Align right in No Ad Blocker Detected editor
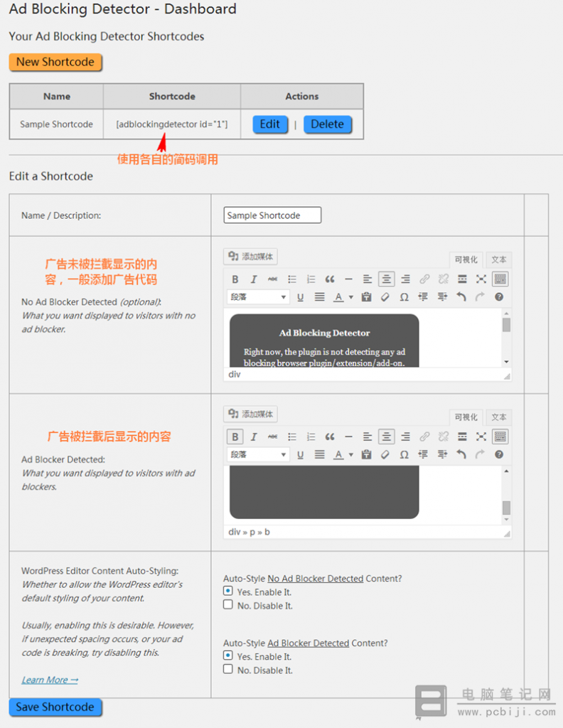563x728 pixels. (405, 279)
